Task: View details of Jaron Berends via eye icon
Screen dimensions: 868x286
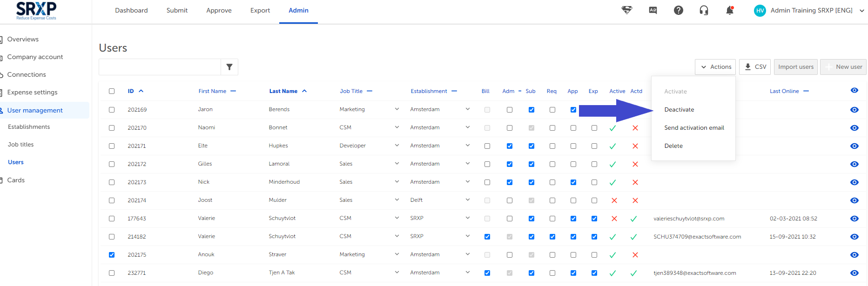Action: (x=854, y=110)
